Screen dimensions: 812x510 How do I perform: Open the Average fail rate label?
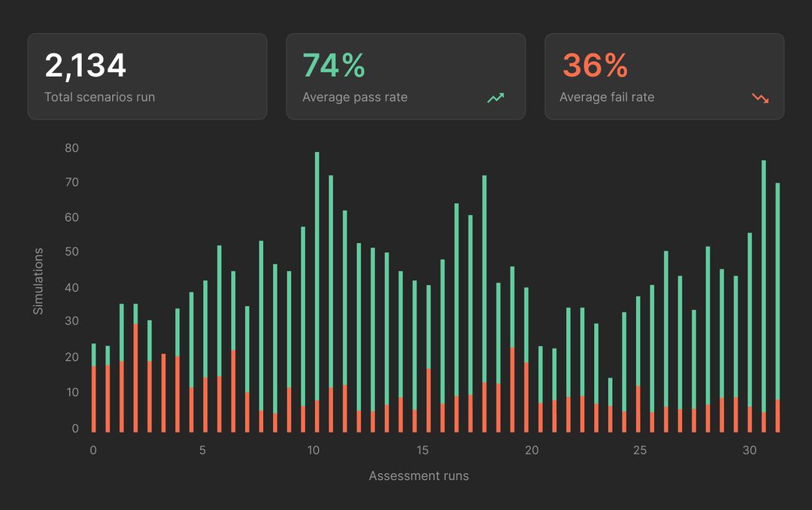coord(607,97)
